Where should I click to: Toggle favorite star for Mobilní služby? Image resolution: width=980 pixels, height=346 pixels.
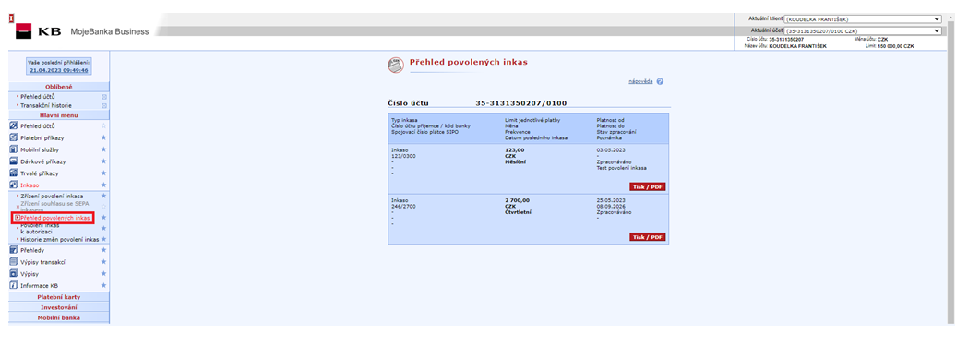(x=103, y=149)
